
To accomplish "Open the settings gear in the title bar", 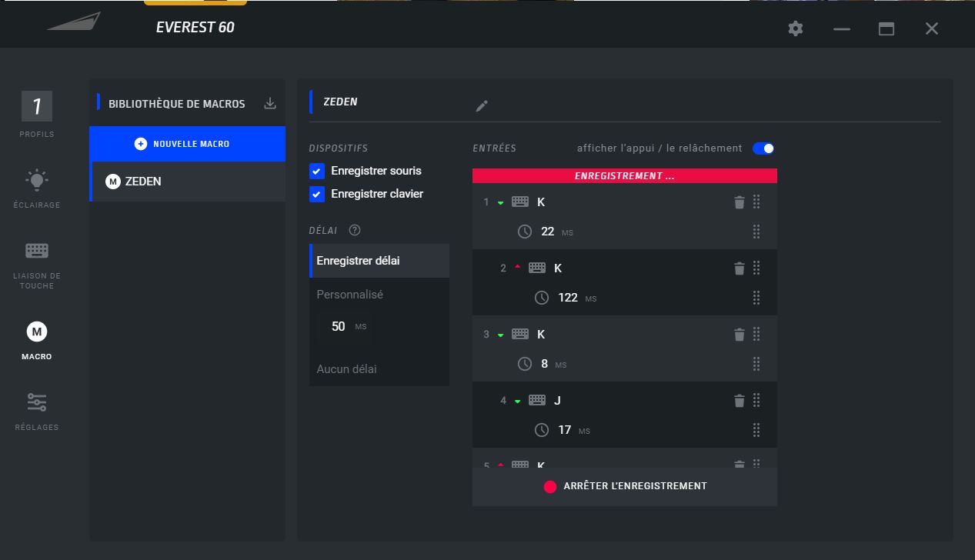I will coord(796,28).
